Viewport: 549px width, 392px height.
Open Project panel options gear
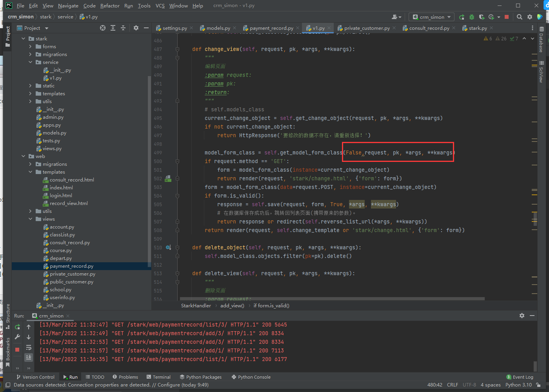[x=136, y=28]
